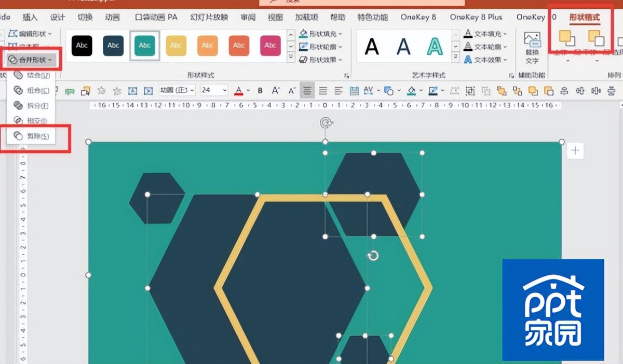Open the 幻灯片放映 slideshow tab
Screen dimensions: 623x364
click(209, 17)
